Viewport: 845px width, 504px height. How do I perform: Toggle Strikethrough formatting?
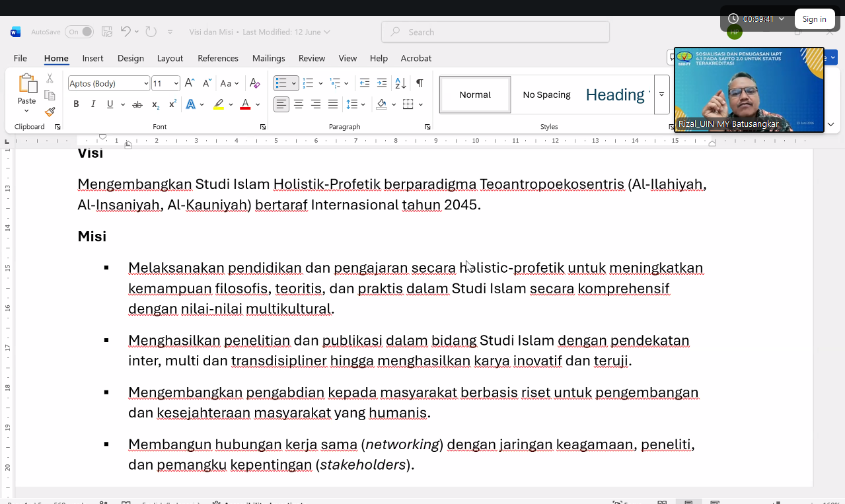pos(137,104)
